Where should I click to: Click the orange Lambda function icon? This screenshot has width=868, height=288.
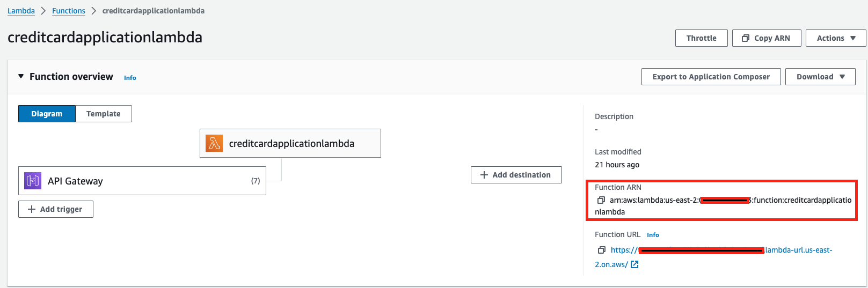pos(214,143)
